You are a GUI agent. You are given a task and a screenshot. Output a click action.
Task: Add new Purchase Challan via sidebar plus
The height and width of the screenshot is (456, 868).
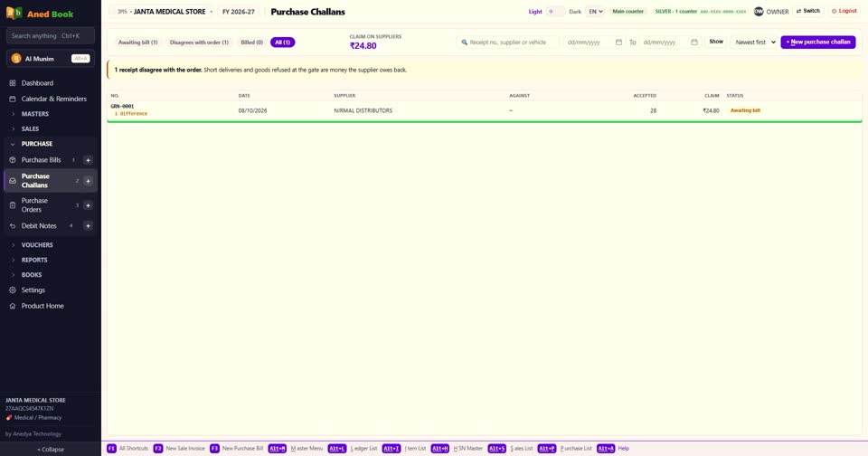[x=88, y=181]
